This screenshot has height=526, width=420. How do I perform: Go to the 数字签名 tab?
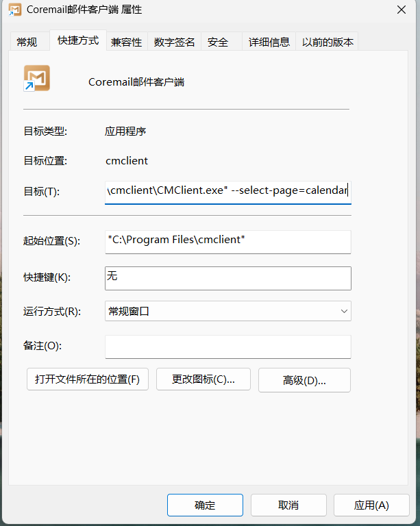click(x=174, y=42)
